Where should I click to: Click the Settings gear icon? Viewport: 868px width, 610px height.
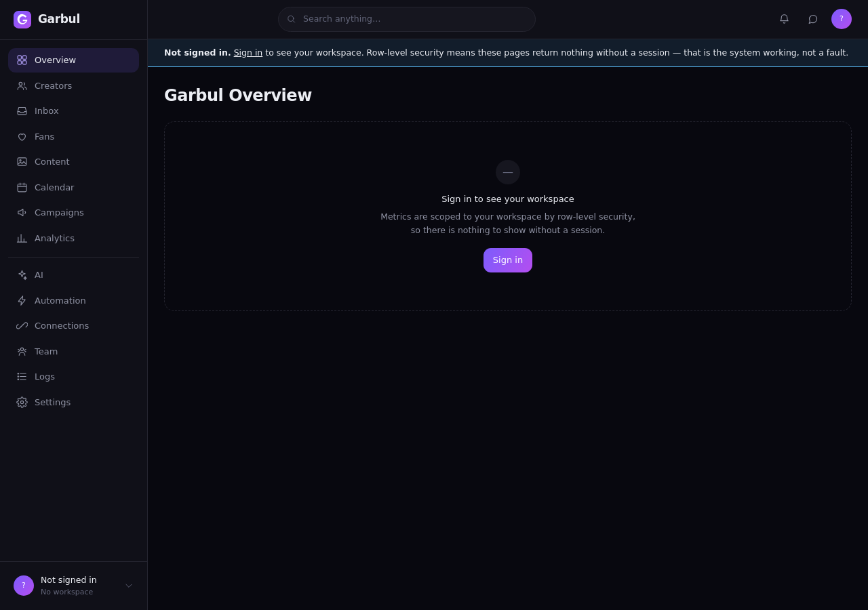point(22,403)
